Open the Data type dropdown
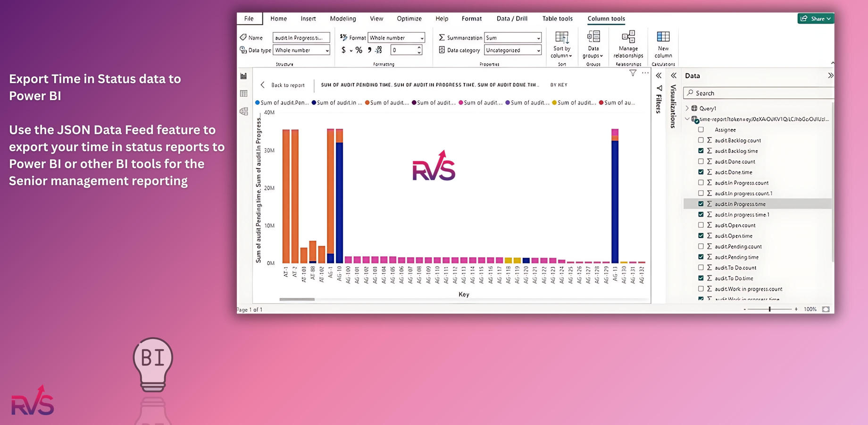 (x=301, y=50)
